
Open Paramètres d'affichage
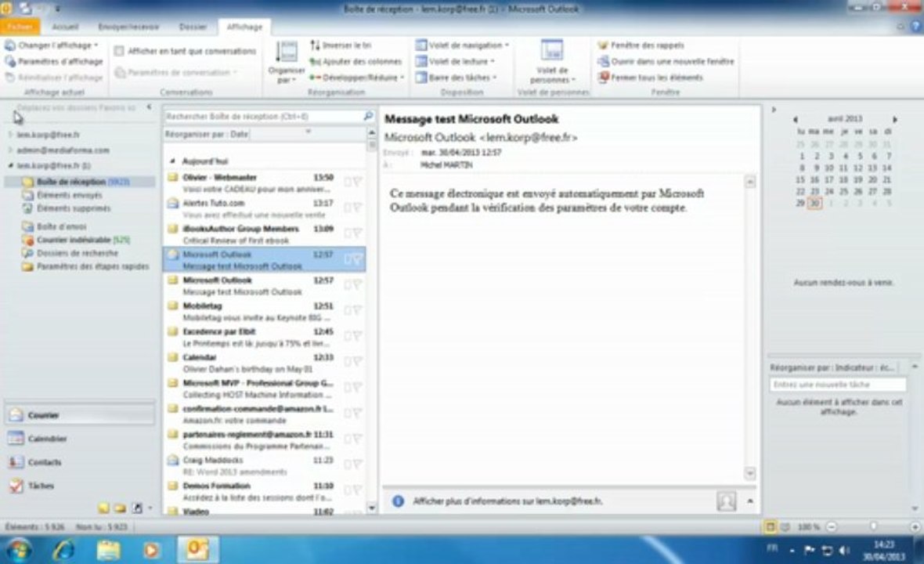(x=53, y=61)
